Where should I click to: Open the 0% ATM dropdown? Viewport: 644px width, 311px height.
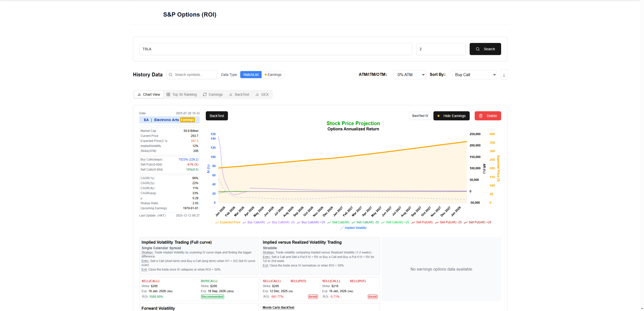point(409,74)
